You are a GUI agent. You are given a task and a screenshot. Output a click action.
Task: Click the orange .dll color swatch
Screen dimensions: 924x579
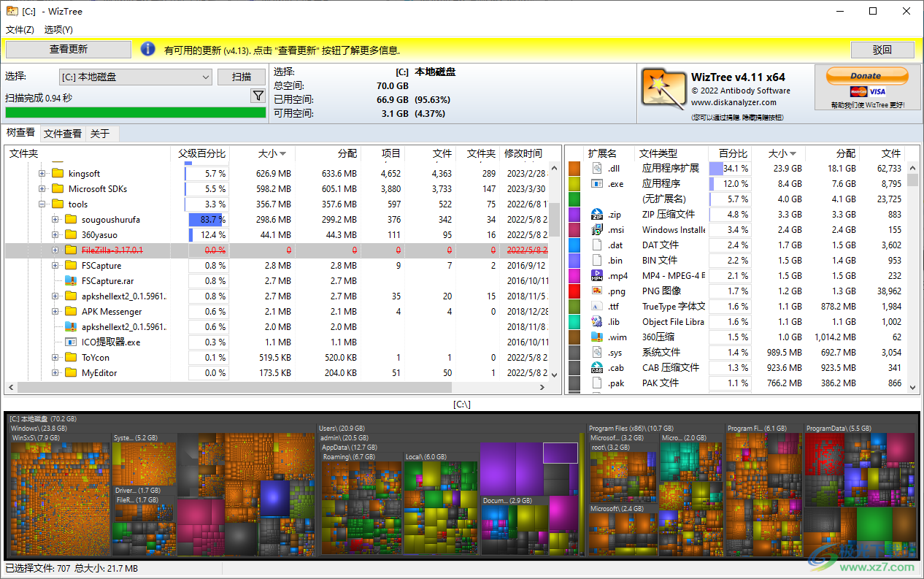(x=574, y=168)
